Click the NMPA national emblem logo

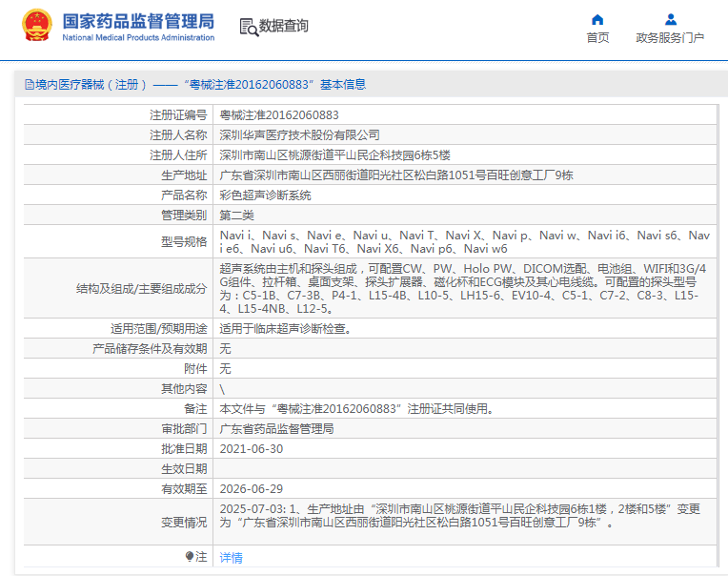tap(37, 27)
